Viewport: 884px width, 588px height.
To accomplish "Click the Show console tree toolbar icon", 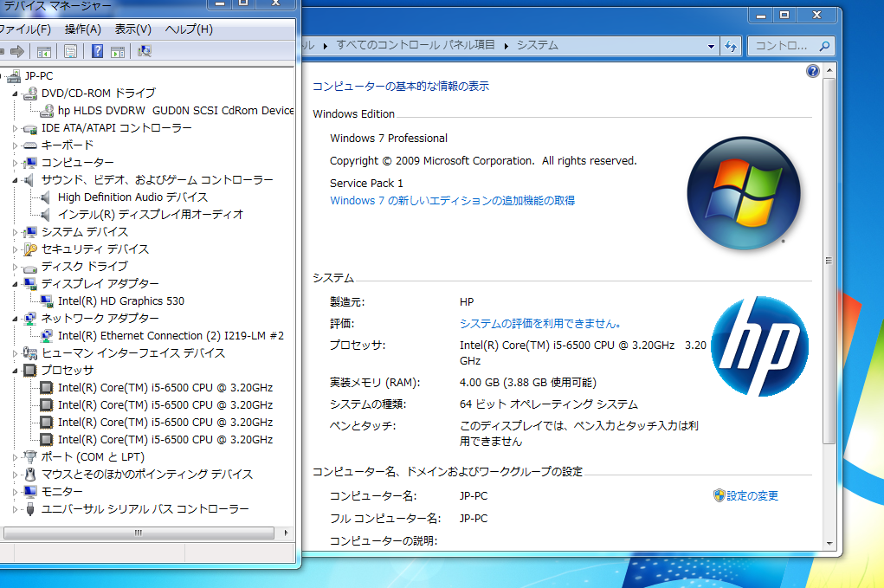I will click(44, 50).
